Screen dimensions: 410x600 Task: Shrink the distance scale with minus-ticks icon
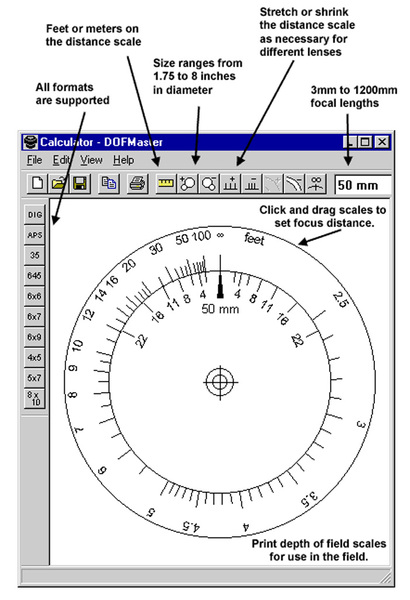pyautogui.click(x=252, y=183)
